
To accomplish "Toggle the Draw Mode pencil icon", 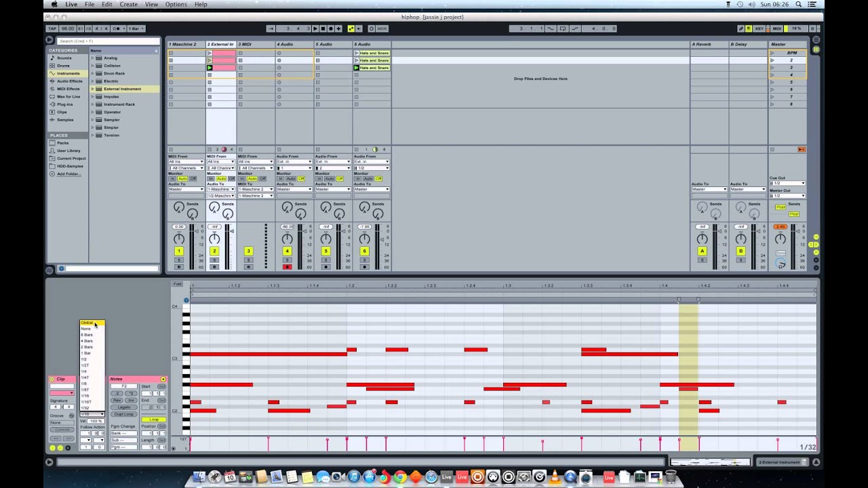I will click(741, 28).
